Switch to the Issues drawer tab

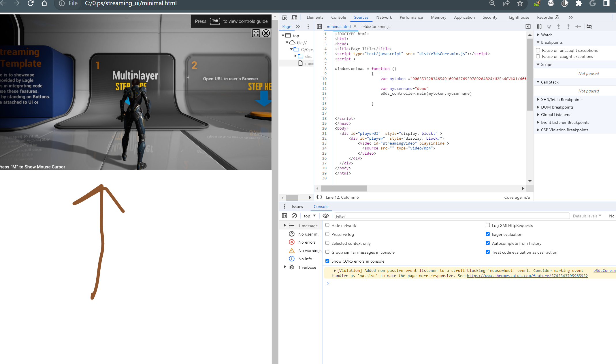point(297,206)
